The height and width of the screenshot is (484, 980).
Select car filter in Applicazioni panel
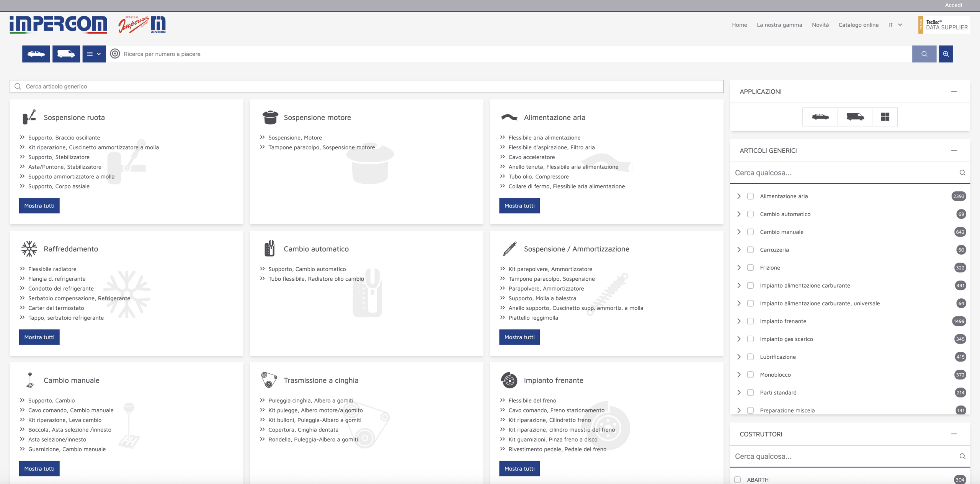click(x=820, y=117)
